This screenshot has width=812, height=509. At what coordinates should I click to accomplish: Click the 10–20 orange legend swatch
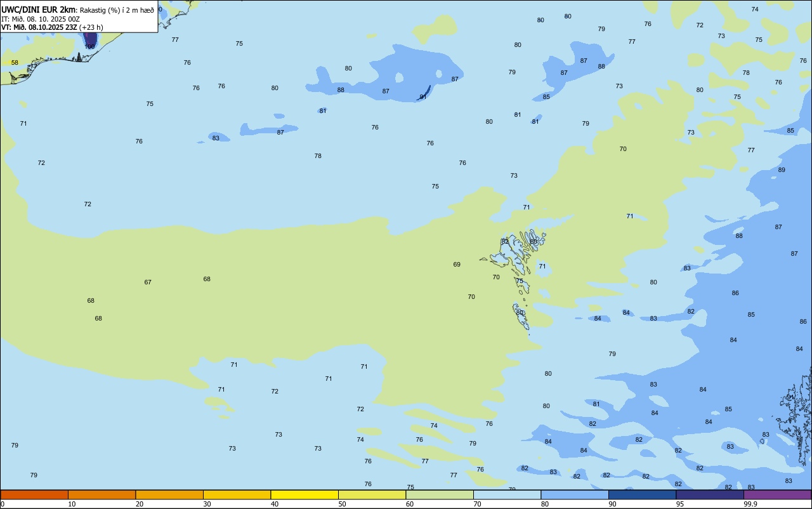click(101, 494)
